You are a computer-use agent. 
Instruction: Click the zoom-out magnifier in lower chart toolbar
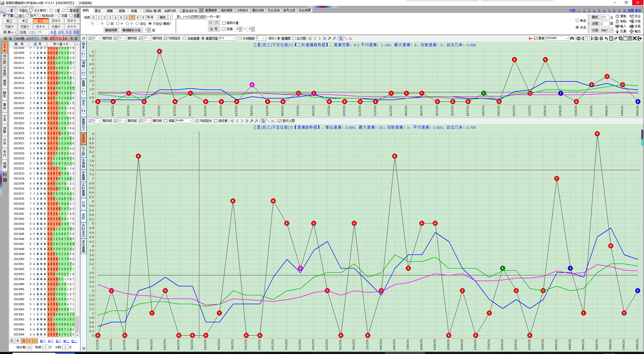click(257, 121)
